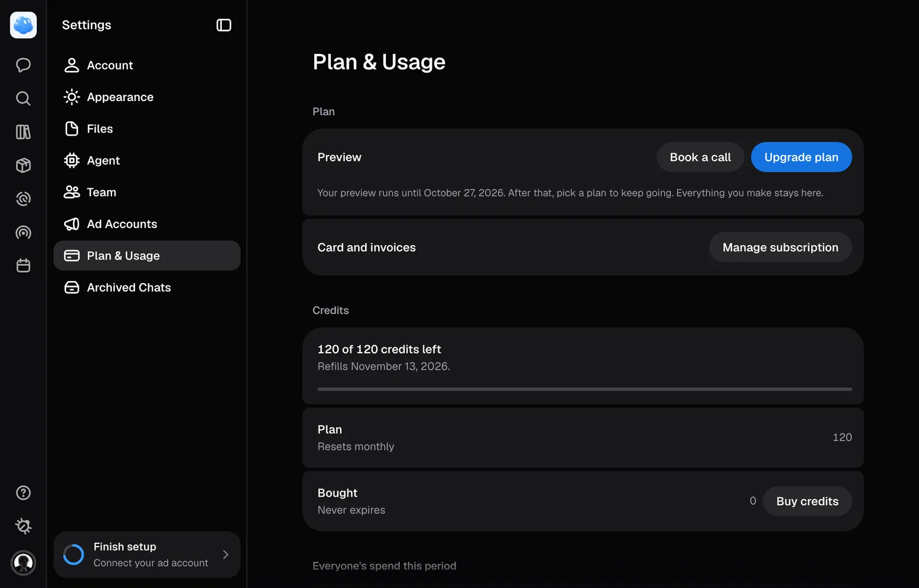Click the 'Never expires' text
Screen dimensions: 919x588
tap(351, 510)
